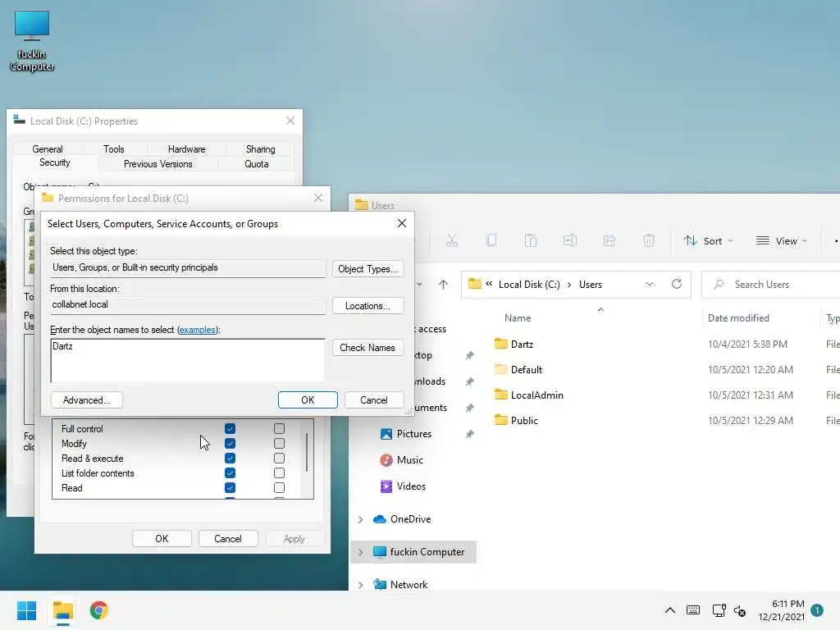The height and width of the screenshot is (630, 840).
Task: Open the Advanced options button
Action: click(87, 400)
